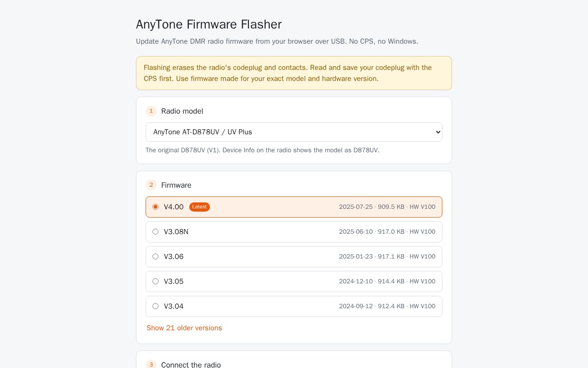This screenshot has width=588, height=368.
Task: Show 21 older versions link
Action: click(x=184, y=328)
